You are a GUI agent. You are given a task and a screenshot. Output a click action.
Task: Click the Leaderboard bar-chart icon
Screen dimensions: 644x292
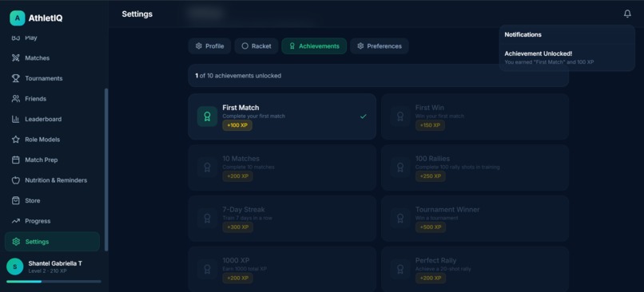coord(16,120)
